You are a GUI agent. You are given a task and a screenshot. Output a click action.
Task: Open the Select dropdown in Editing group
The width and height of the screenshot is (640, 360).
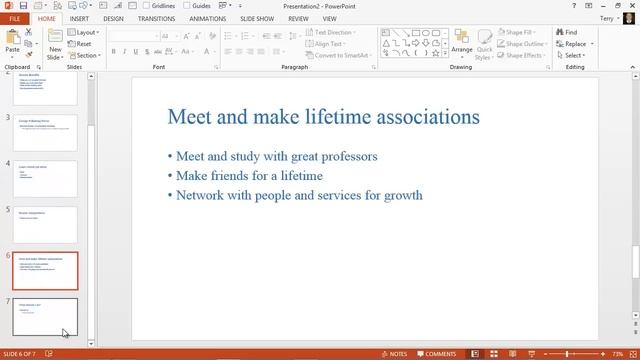(x=571, y=55)
